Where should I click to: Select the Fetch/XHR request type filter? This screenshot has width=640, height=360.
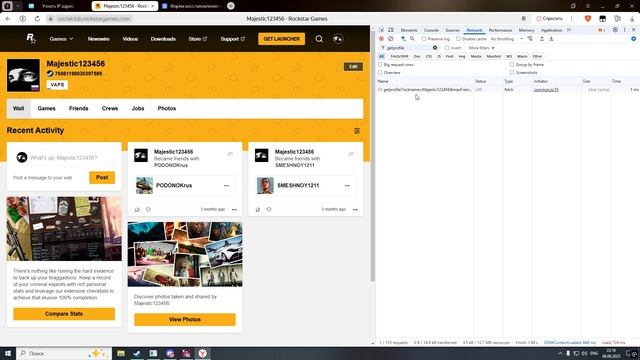click(x=399, y=56)
